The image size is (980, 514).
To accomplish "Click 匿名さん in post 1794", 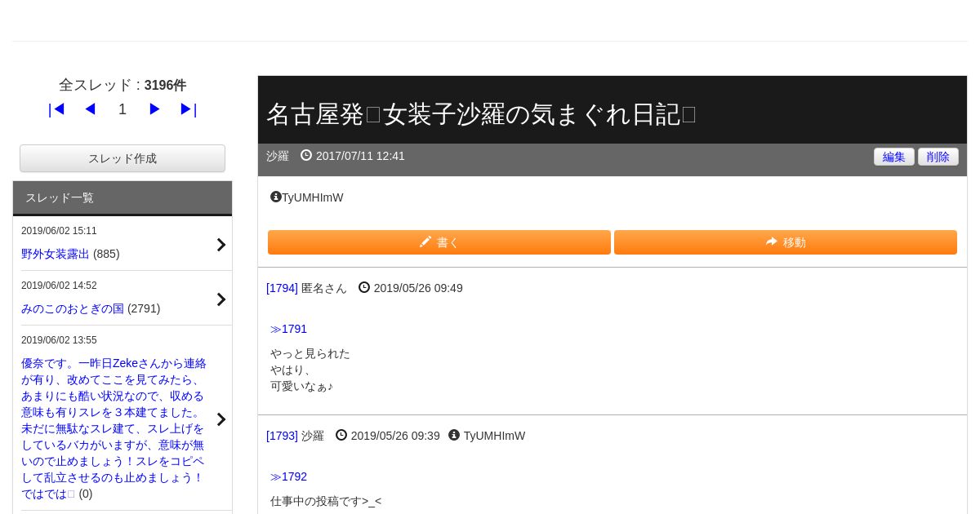I will [x=324, y=288].
